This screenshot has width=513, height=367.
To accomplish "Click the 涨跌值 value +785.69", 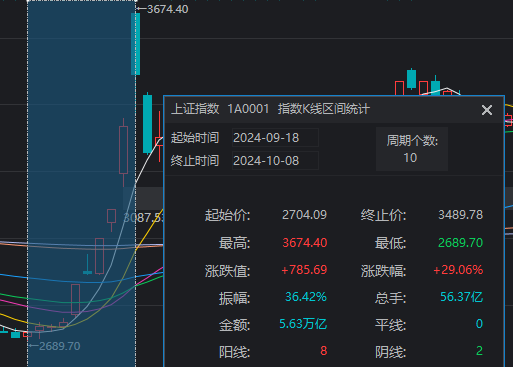I will pyautogui.click(x=304, y=270).
